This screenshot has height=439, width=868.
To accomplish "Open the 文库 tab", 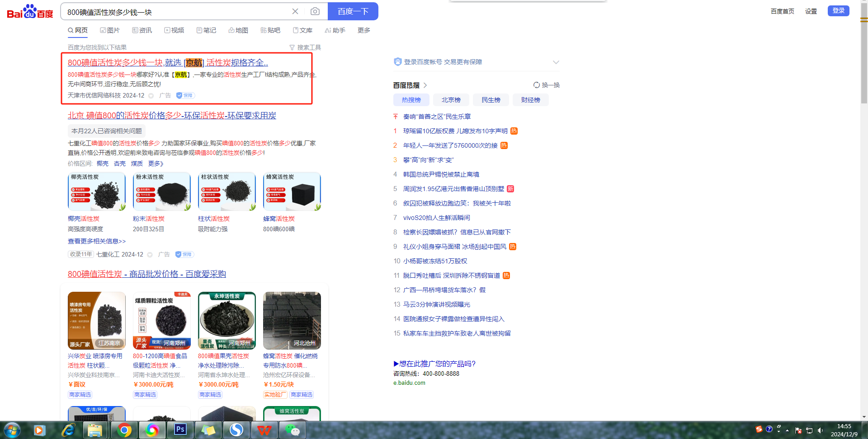I will click(x=302, y=30).
